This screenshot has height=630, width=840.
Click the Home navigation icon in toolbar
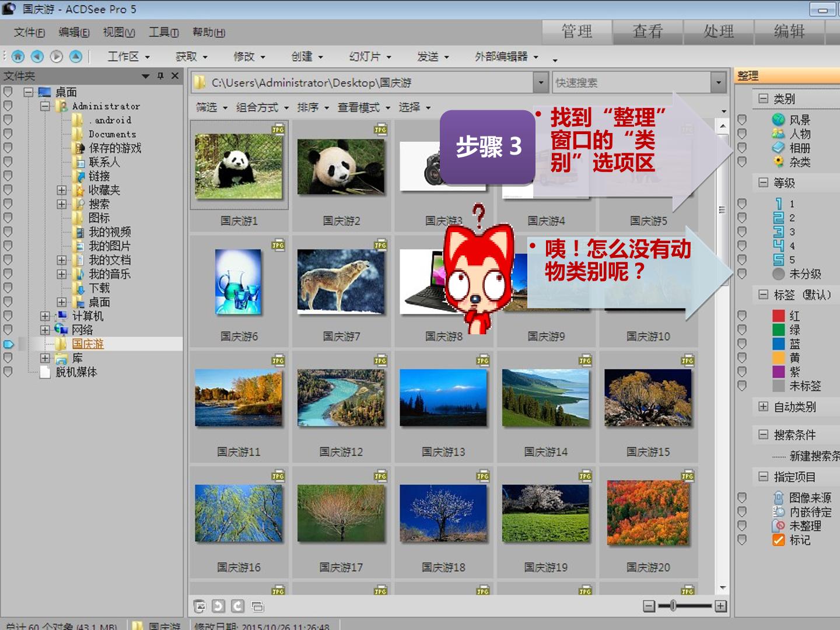click(18, 56)
